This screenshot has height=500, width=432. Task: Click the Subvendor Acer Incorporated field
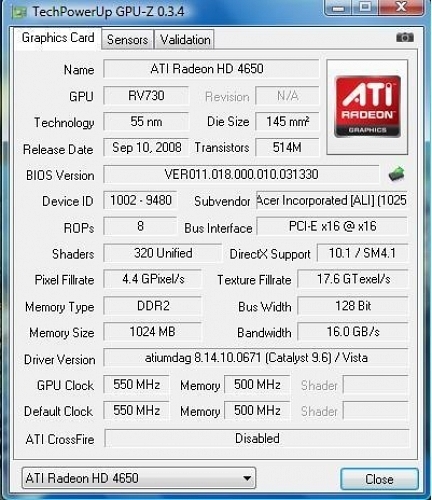pyautogui.click(x=331, y=200)
